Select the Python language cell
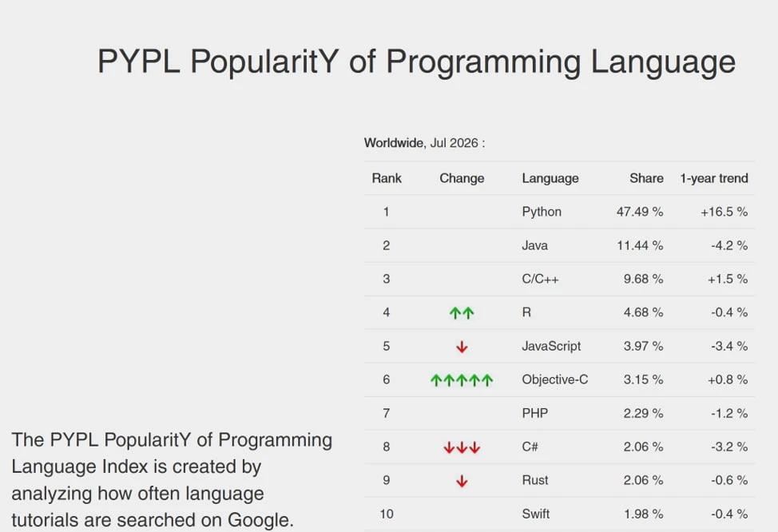This screenshot has width=778, height=532. click(542, 212)
